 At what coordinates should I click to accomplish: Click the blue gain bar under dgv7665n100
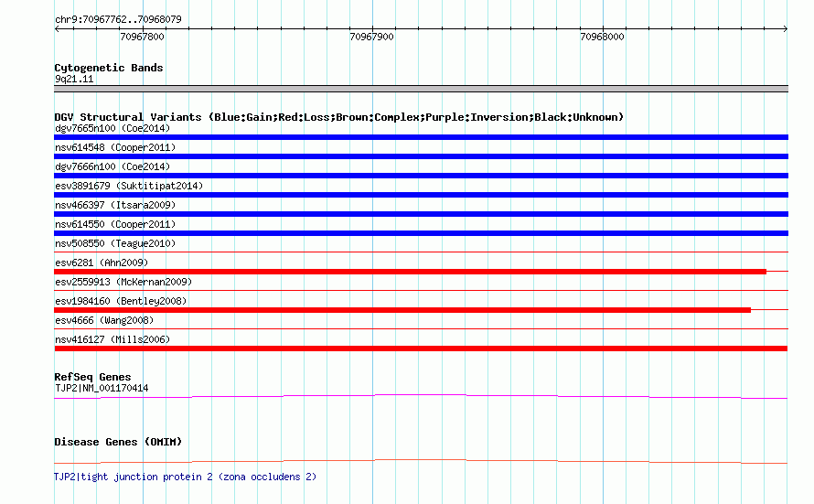point(421,137)
